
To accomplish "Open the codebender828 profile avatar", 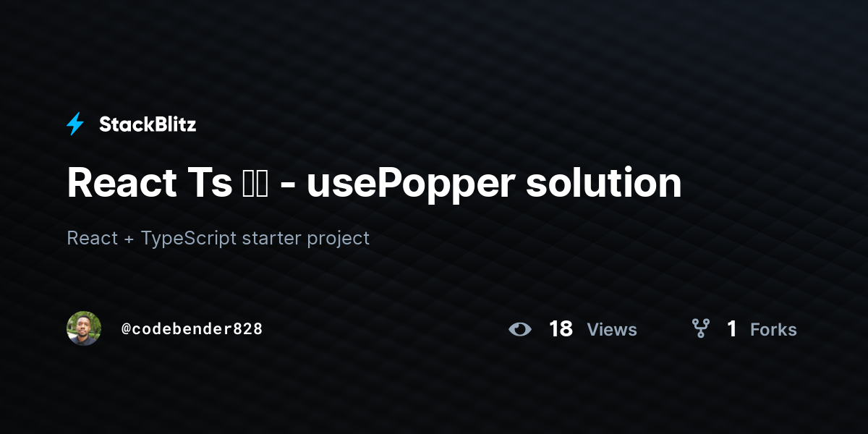I will [x=84, y=328].
